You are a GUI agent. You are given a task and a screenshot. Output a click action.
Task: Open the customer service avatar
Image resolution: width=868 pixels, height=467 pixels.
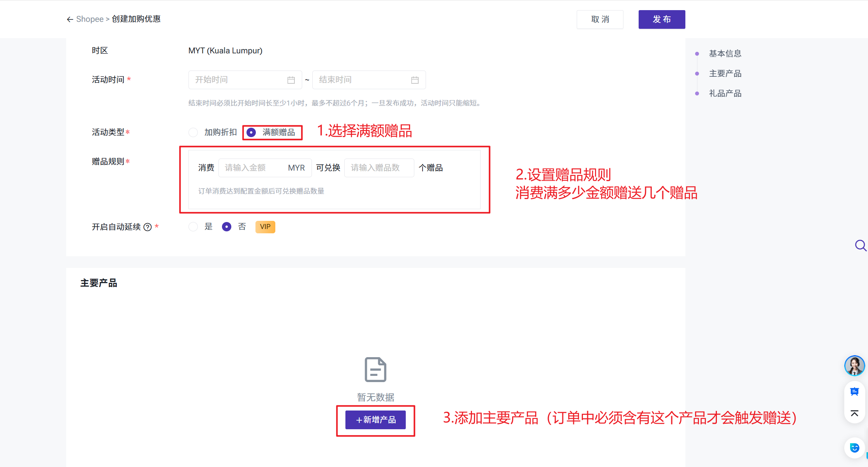854,366
